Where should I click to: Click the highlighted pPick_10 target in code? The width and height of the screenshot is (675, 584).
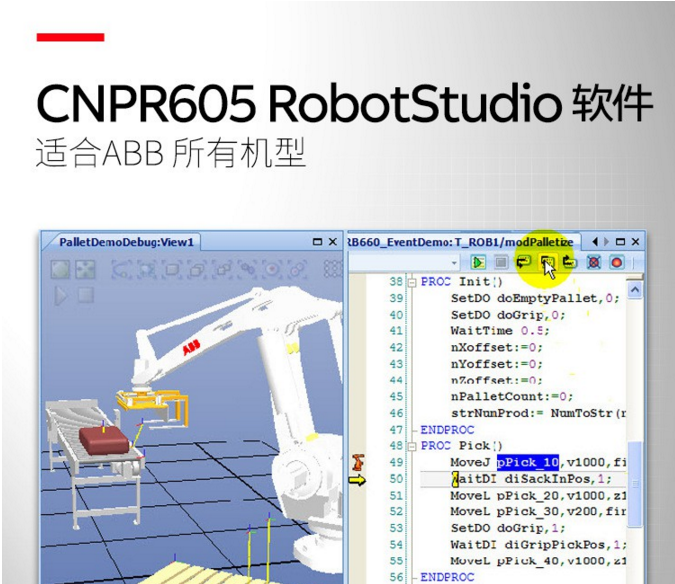click(x=529, y=462)
